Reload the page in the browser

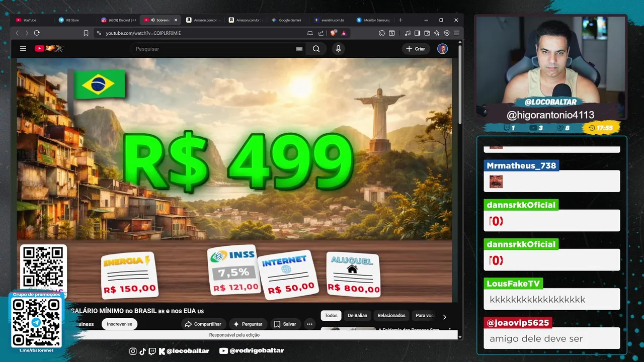tap(37, 33)
